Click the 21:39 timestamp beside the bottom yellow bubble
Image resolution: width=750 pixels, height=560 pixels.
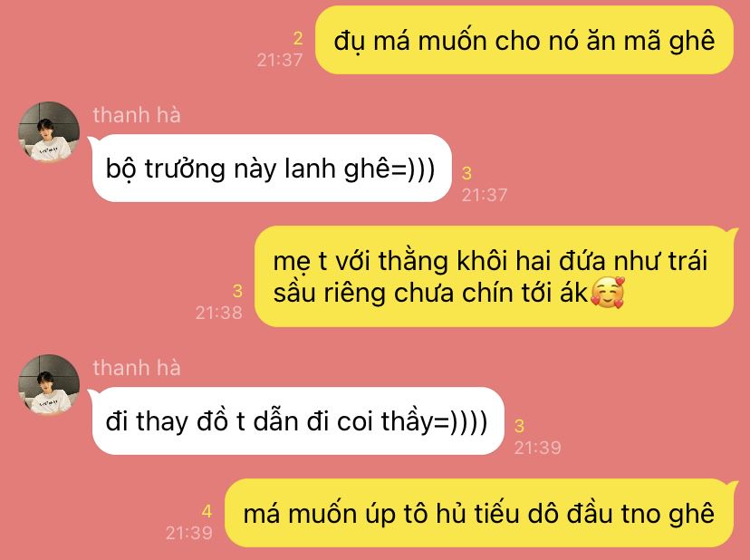[x=189, y=533]
